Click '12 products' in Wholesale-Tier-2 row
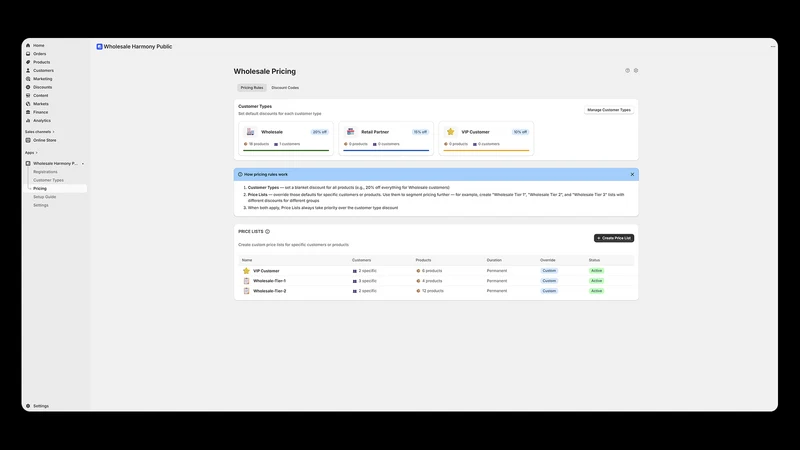 [x=433, y=291]
